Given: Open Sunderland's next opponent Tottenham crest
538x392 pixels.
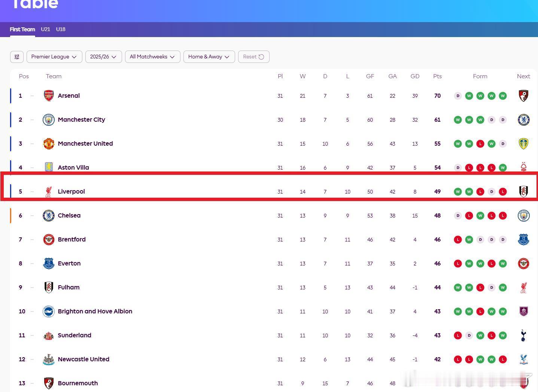Looking at the screenshot, I should coord(523,335).
